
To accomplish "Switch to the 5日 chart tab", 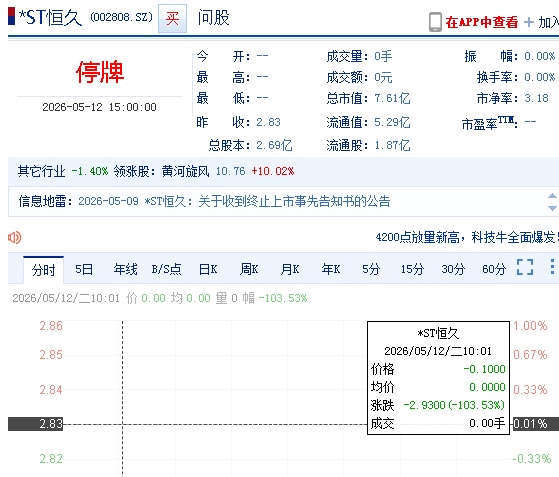I will (84, 269).
